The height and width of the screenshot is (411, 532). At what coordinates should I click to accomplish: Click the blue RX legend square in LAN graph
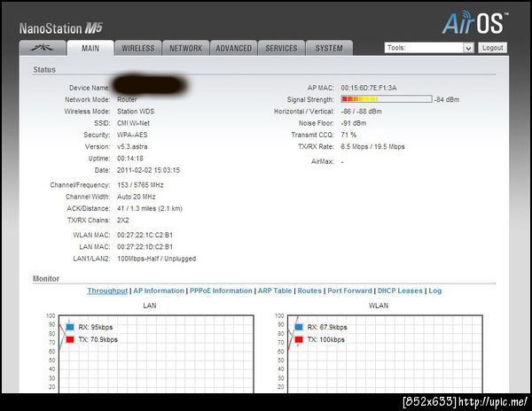click(70, 327)
